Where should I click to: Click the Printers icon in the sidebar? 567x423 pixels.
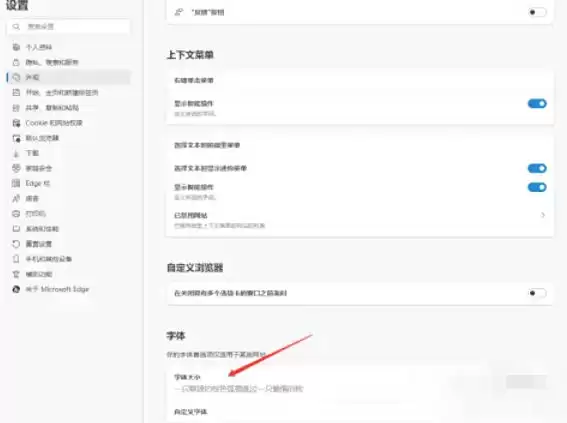coord(16,214)
